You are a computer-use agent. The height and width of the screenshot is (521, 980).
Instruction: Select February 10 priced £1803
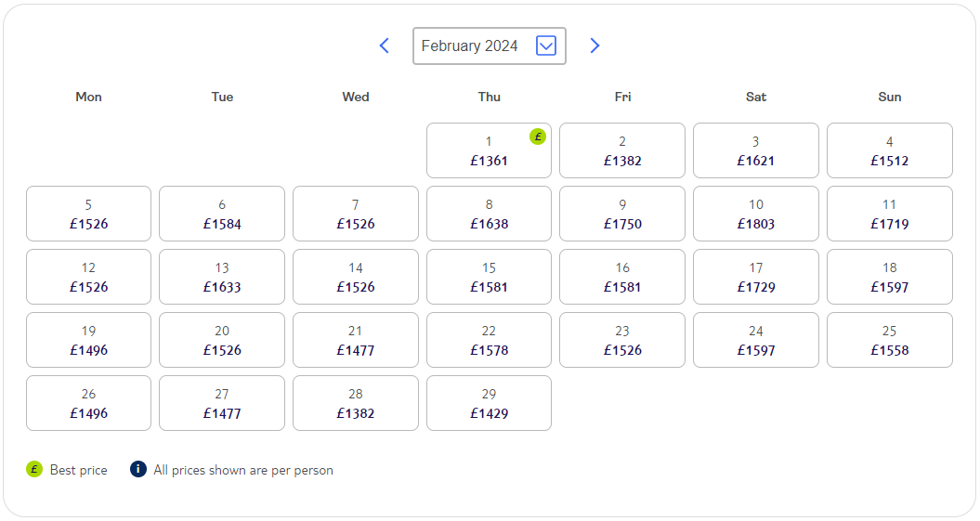click(x=755, y=214)
